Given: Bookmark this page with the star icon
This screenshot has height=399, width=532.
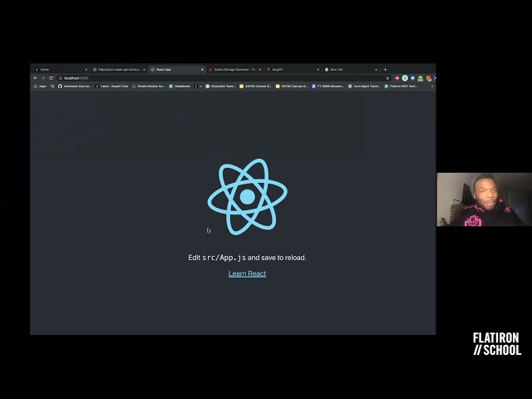Looking at the screenshot, I should [x=387, y=78].
